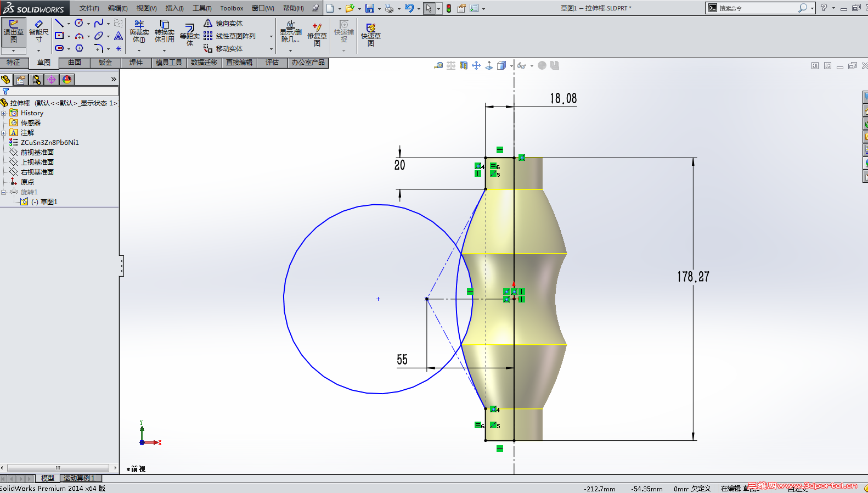868x493 pixels.
Task: Click the Open file folder icon
Action: [350, 8]
